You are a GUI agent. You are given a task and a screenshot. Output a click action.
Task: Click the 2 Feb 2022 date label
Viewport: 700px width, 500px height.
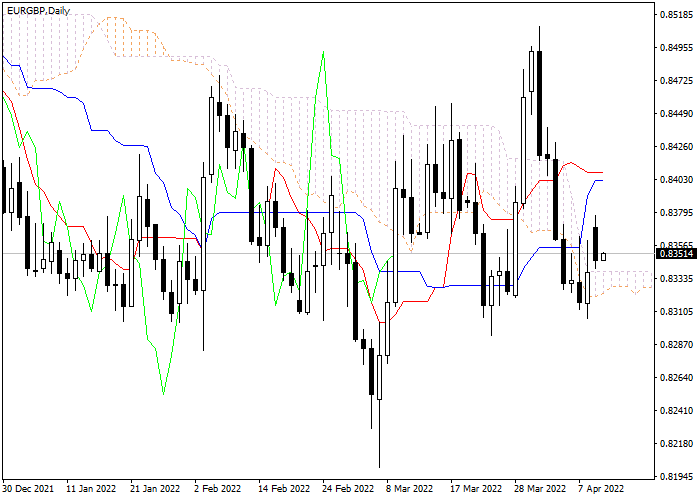(x=218, y=488)
